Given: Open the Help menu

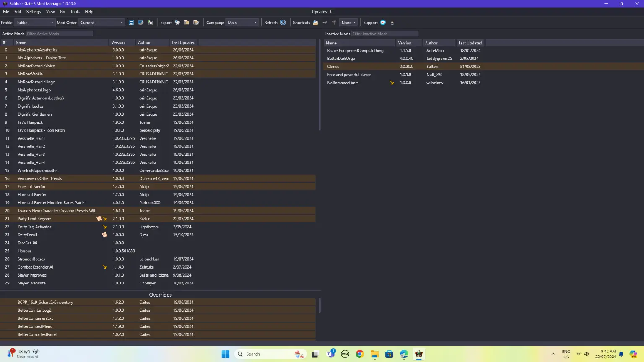Looking at the screenshot, I should pyautogui.click(x=89, y=12).
